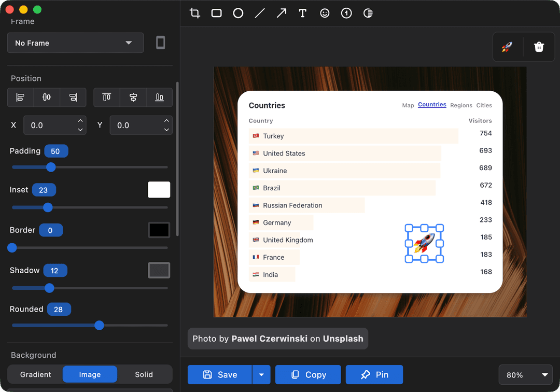The image size is (560, 392).
Task: Select the Arrow tool
Action: click(281, 13)
